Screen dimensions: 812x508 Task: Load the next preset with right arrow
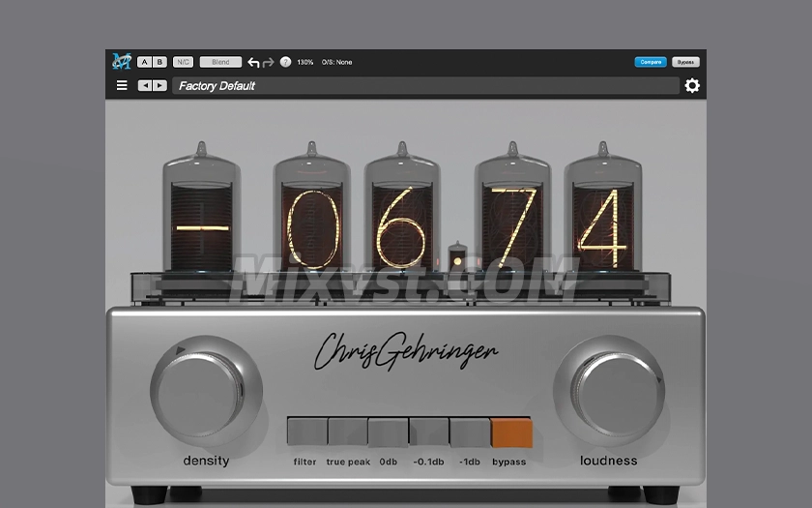click(x=159, y=86)
